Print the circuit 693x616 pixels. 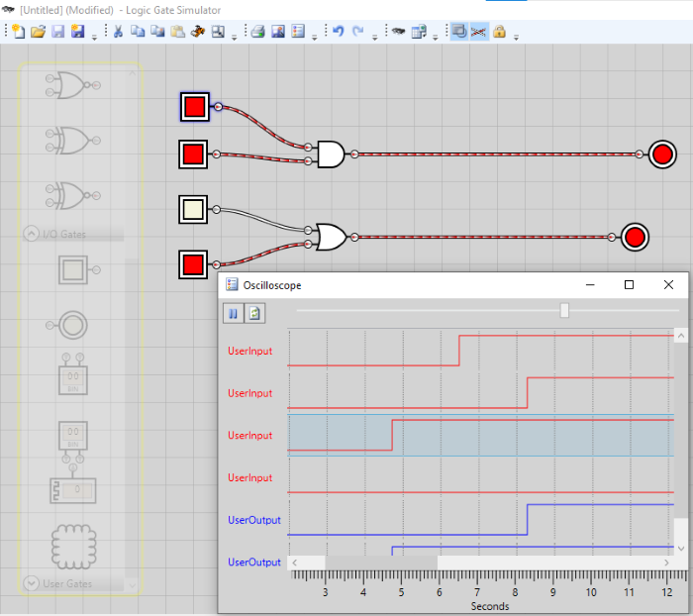coord(257,32)
